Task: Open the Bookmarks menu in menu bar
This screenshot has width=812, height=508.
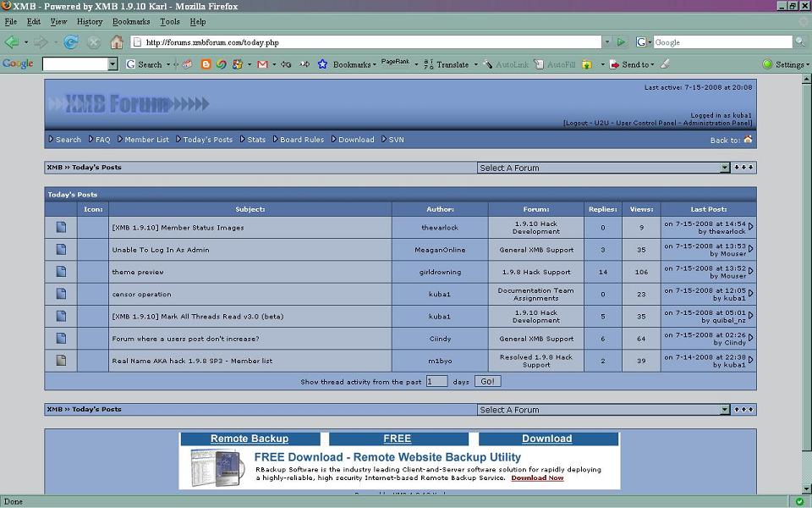Action: (x=130, y=21)
